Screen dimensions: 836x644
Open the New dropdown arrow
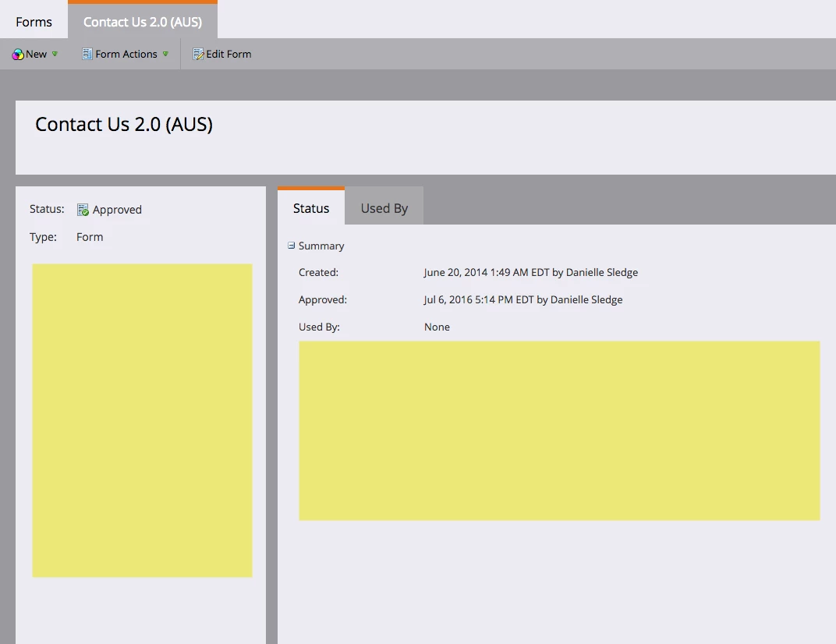(x=55, y=54)
